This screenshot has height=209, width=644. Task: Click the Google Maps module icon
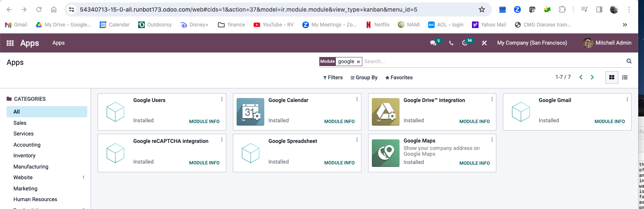tap(385, 153)
